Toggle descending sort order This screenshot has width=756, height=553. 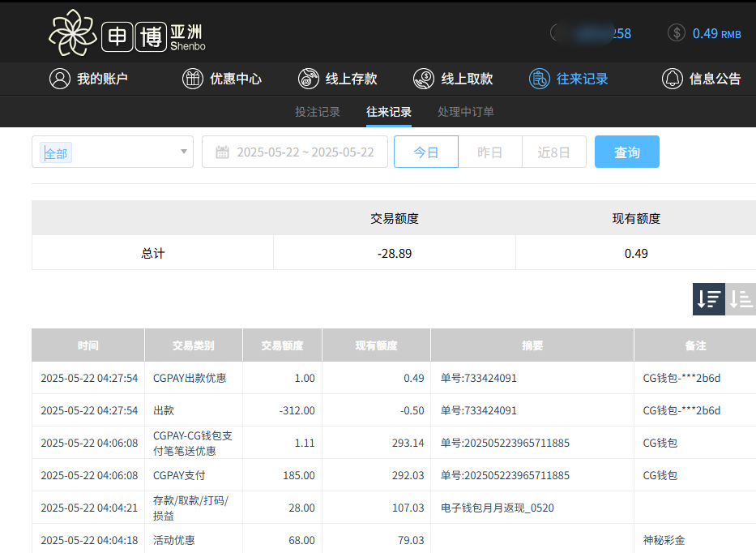pos(708,299)
